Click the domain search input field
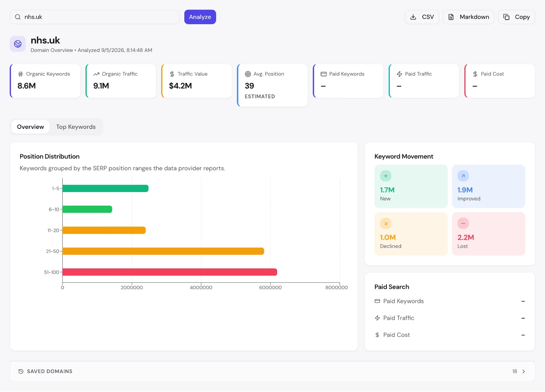545x392 pixels. (95, 17)
